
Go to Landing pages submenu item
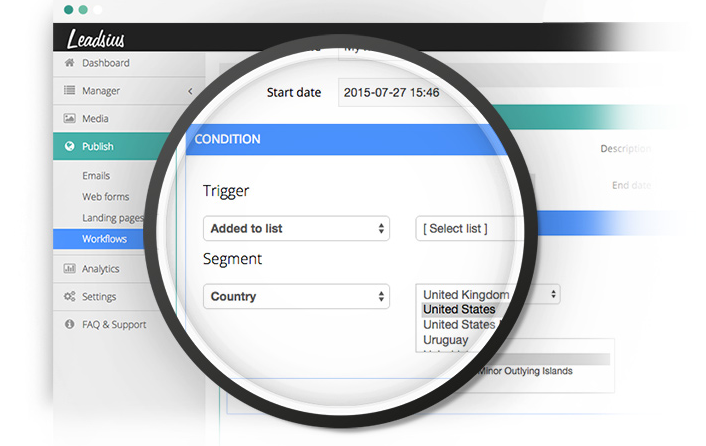113,218
